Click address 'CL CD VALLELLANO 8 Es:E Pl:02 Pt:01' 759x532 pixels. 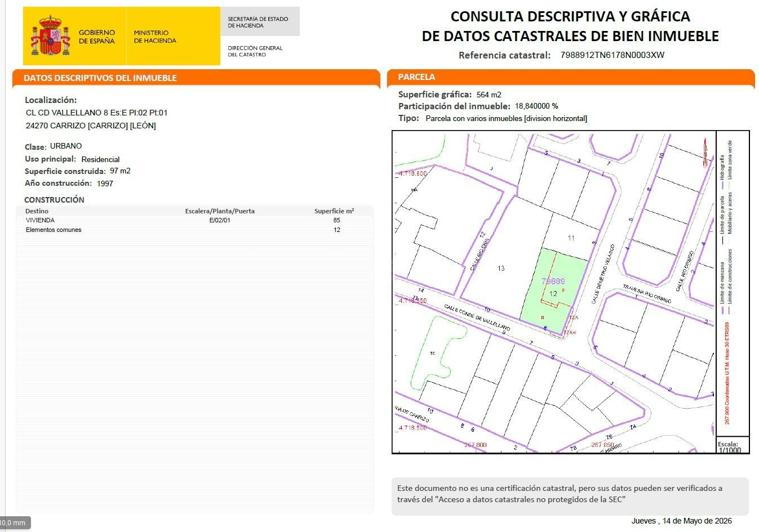point(96,113)
